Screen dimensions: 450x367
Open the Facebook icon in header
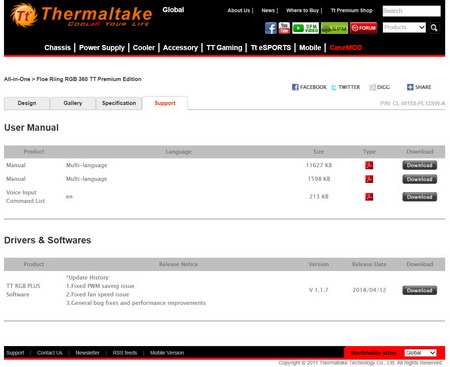point(271,28)
